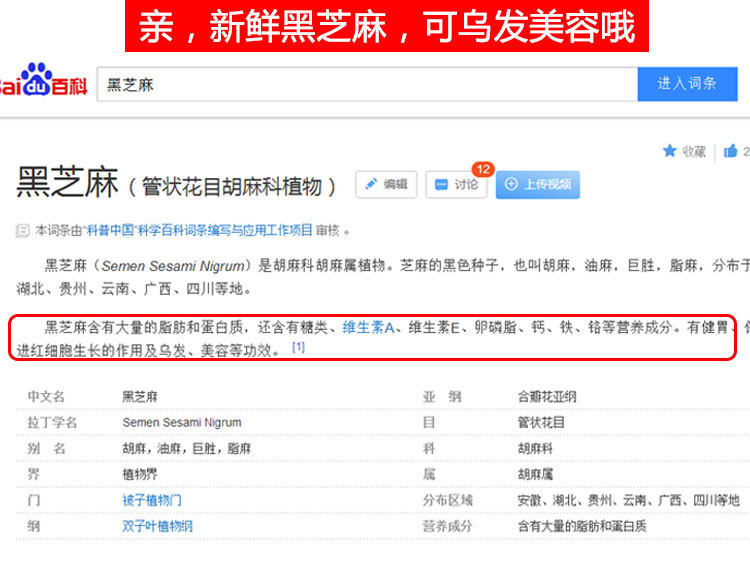Open the 被子植物门 link

pyautogui.click(x=152, y=500)
